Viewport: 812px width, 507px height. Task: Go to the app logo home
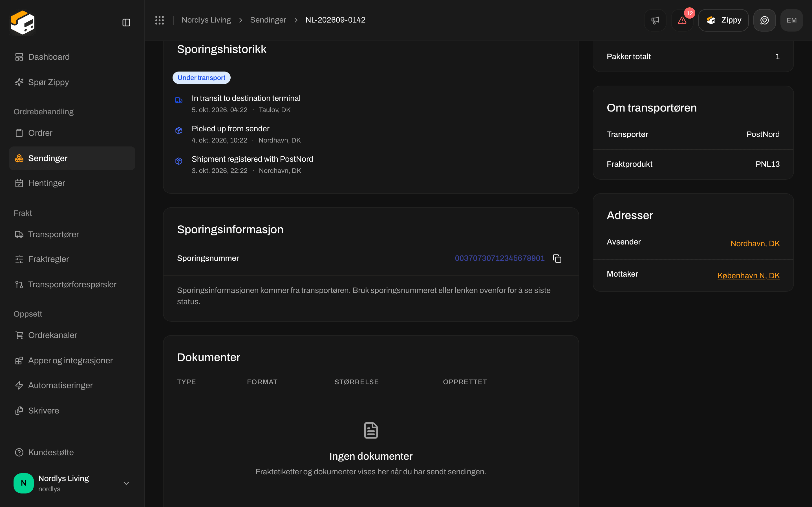pos(23,23)
